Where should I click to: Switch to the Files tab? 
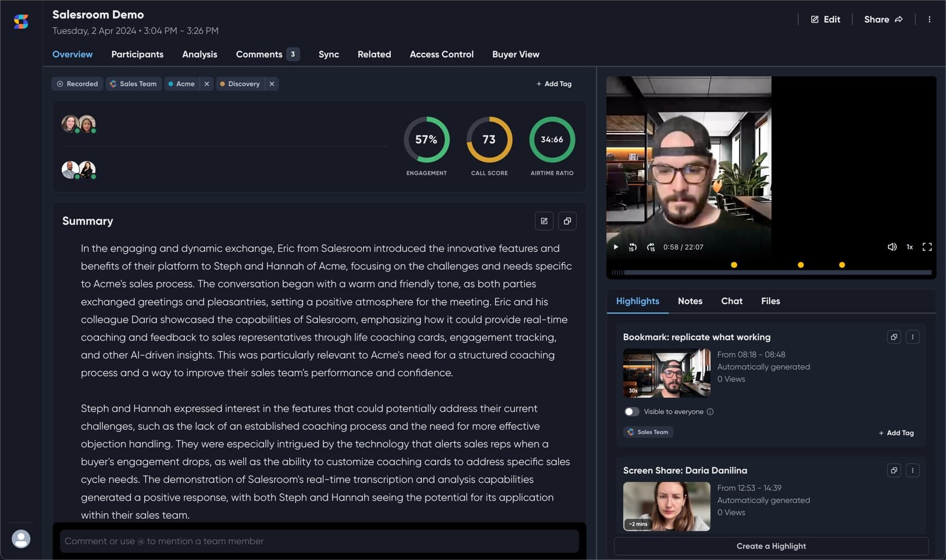770,301
